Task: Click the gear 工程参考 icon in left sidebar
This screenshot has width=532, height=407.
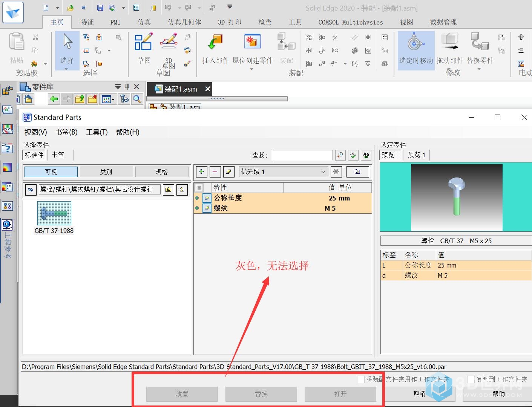Action: coord(7,225)
